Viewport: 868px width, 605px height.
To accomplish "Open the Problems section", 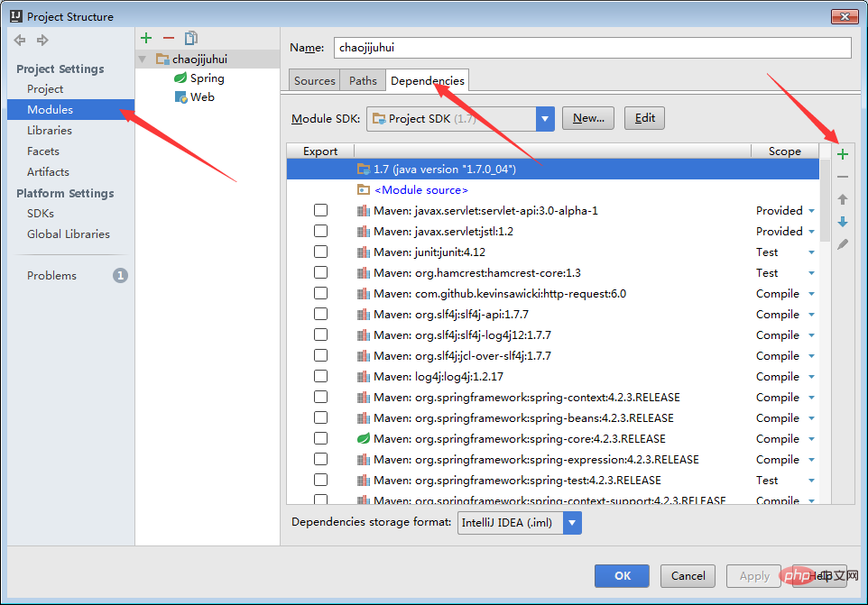I will point(51,275).
